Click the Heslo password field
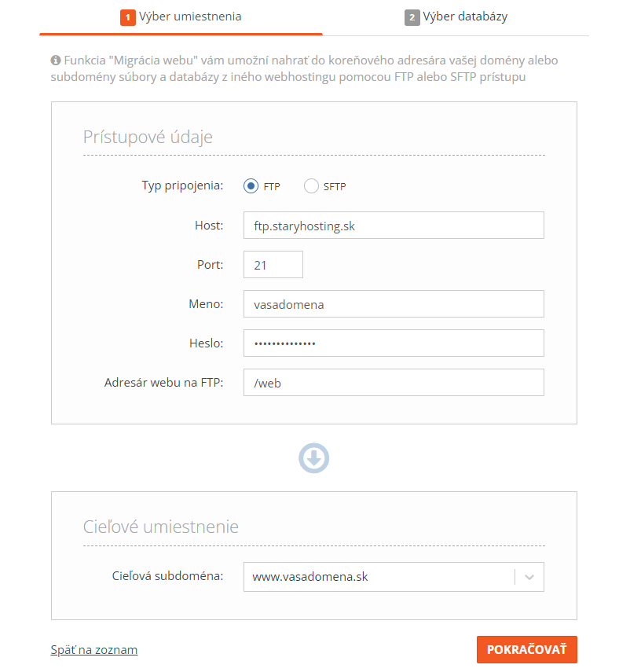619x672 pixels. click(394, 343)
